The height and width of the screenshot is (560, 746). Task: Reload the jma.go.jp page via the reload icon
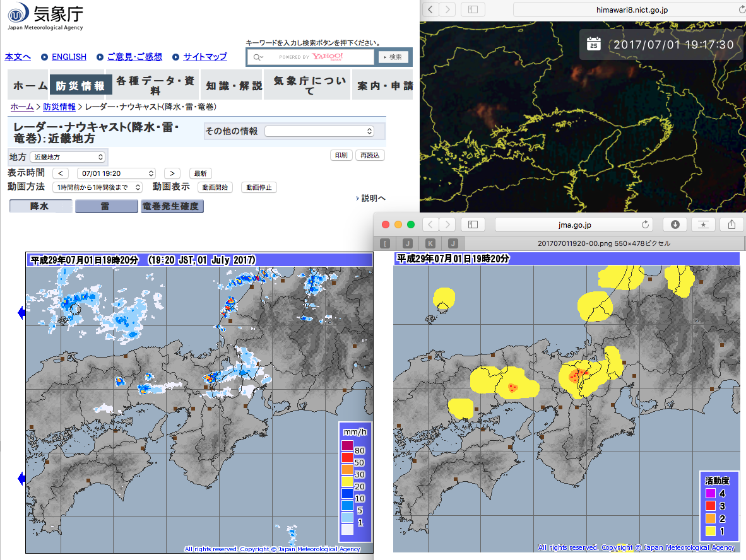click(645, 225)
